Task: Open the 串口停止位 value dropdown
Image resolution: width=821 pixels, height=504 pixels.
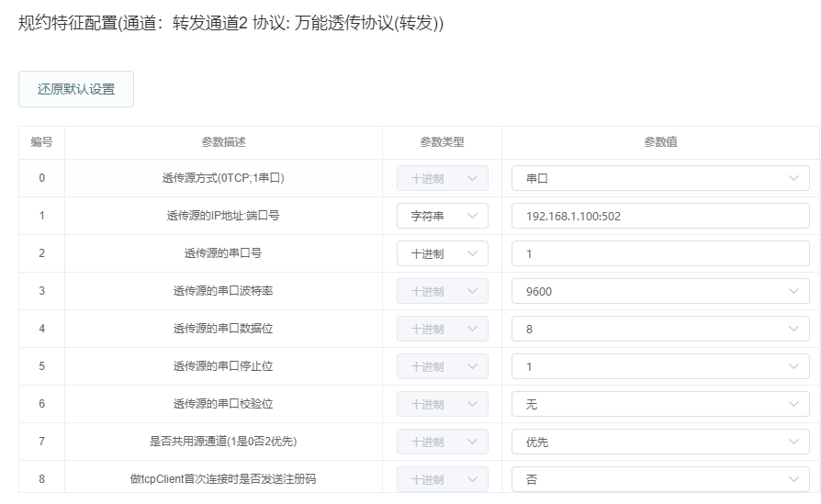Action: 660,366
